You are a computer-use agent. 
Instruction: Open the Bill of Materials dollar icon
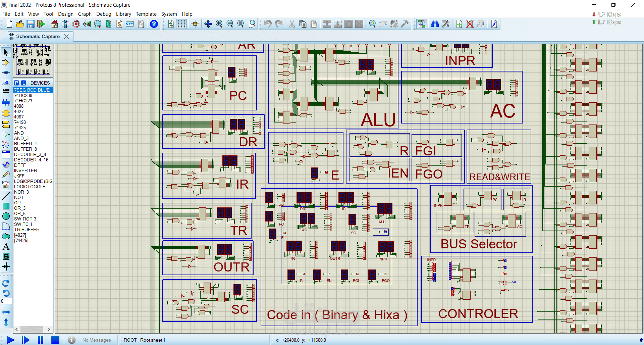point(119,24)
